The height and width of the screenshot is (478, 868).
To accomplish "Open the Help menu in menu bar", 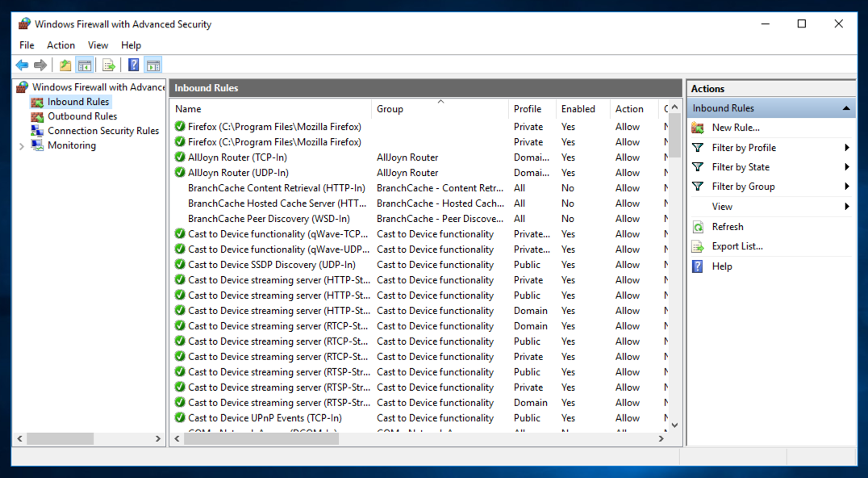I will [x=131, y=45].
